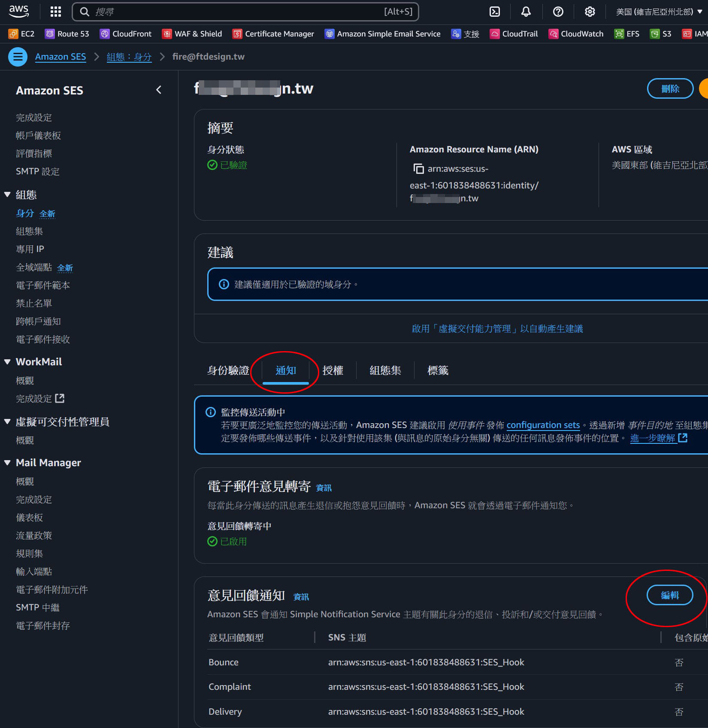Switch to the 身份驗證 tab
This screenshot has height=728, width=708.
[228, 370]
